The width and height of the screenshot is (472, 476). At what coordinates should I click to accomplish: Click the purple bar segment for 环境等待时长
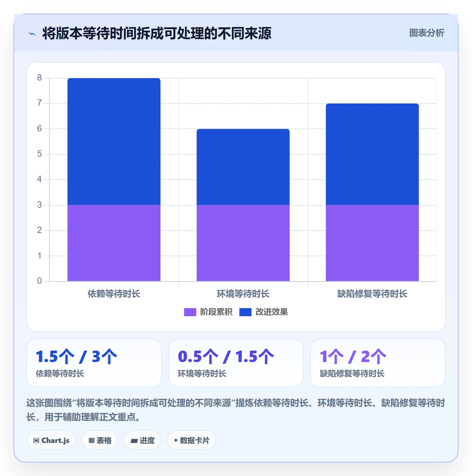(243, 243)
